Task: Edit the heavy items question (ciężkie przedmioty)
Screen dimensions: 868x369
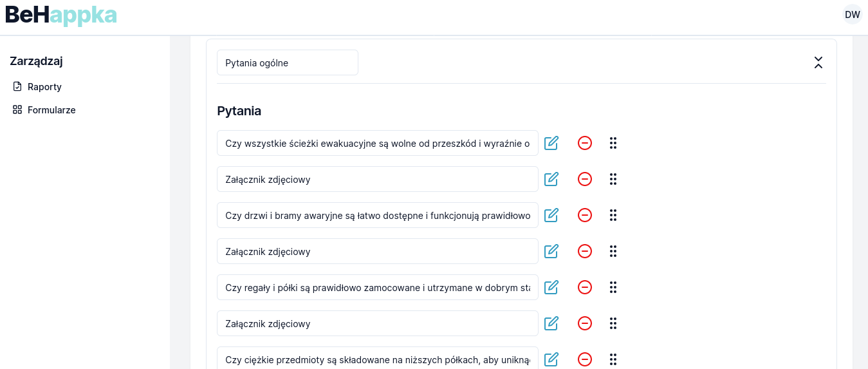Action: click(551, 359)
